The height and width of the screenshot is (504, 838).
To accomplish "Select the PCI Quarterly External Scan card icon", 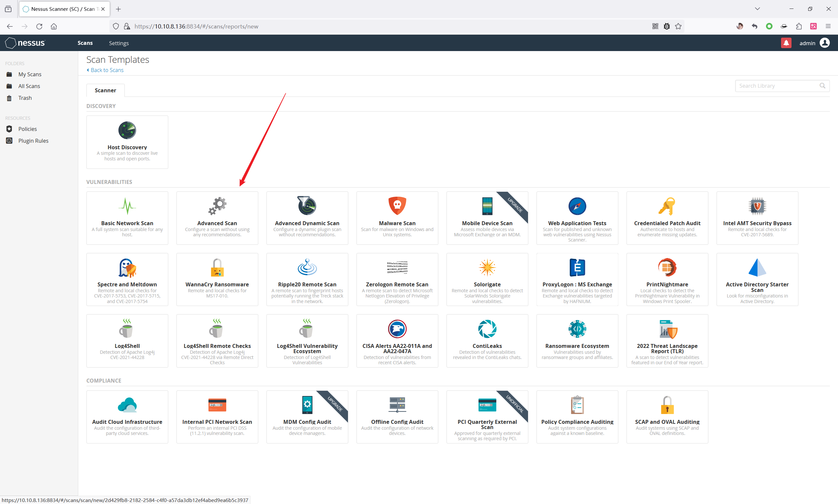I will pos(487,405).
